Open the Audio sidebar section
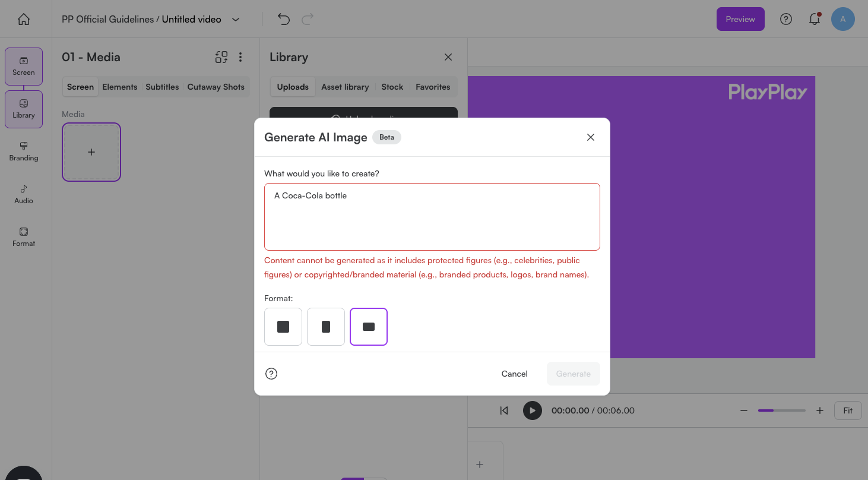 [x=24, y=194]
